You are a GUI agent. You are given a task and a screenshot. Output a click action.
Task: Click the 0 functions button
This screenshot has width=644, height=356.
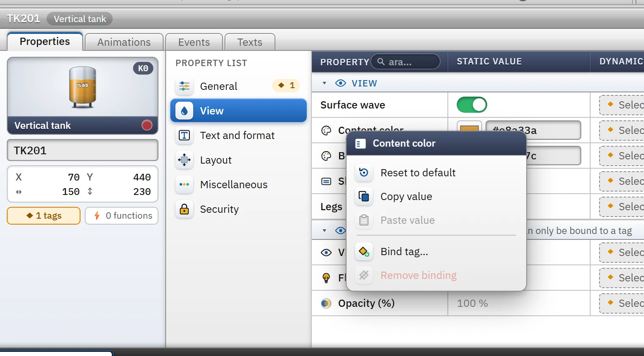pos(122,216)
